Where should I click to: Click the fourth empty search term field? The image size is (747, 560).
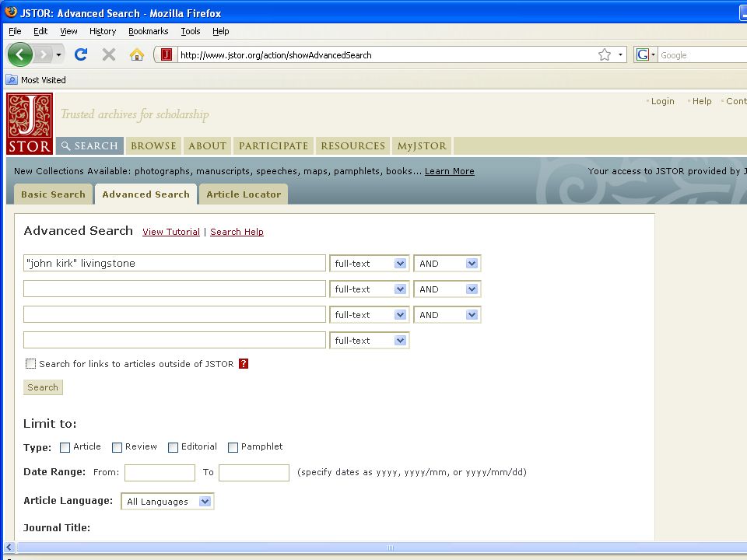pos(174,340)
